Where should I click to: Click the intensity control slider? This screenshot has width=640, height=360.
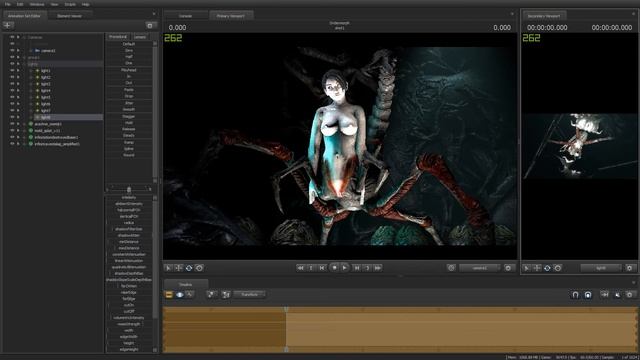point(129,197)
